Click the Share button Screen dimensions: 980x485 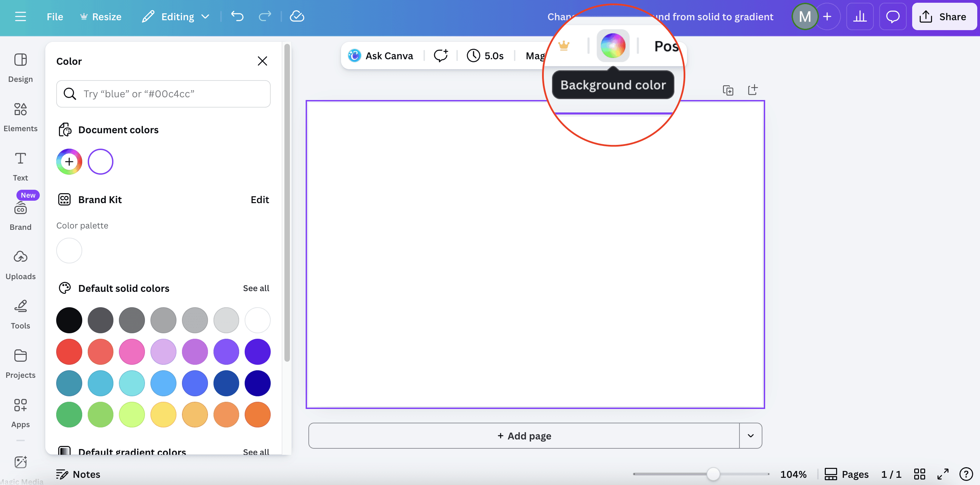944,16
